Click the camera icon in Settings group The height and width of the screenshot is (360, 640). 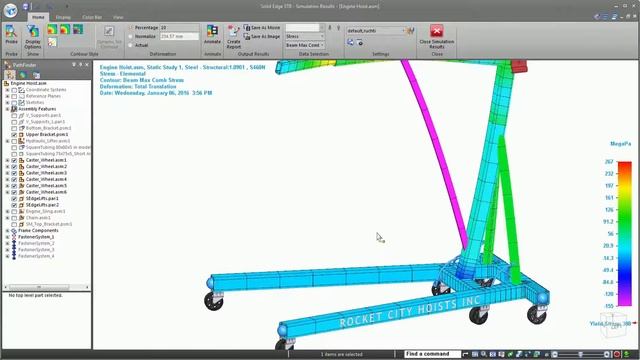[360, 42]
